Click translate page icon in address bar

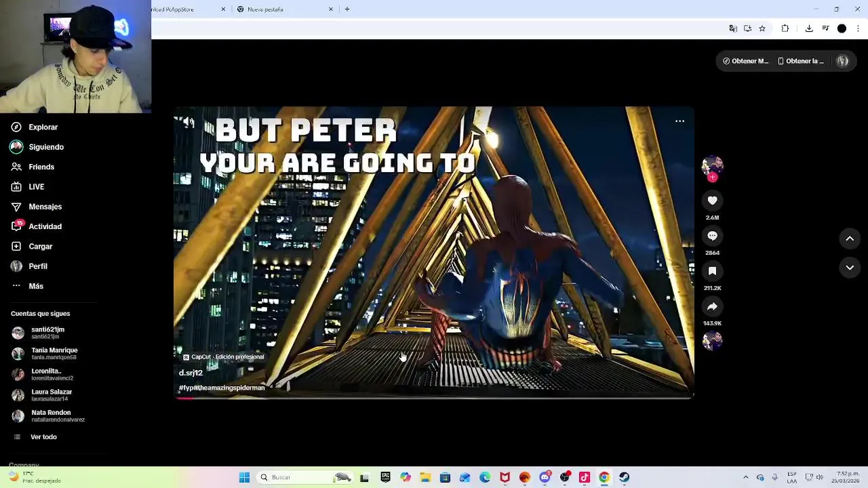tap(733, 28)
